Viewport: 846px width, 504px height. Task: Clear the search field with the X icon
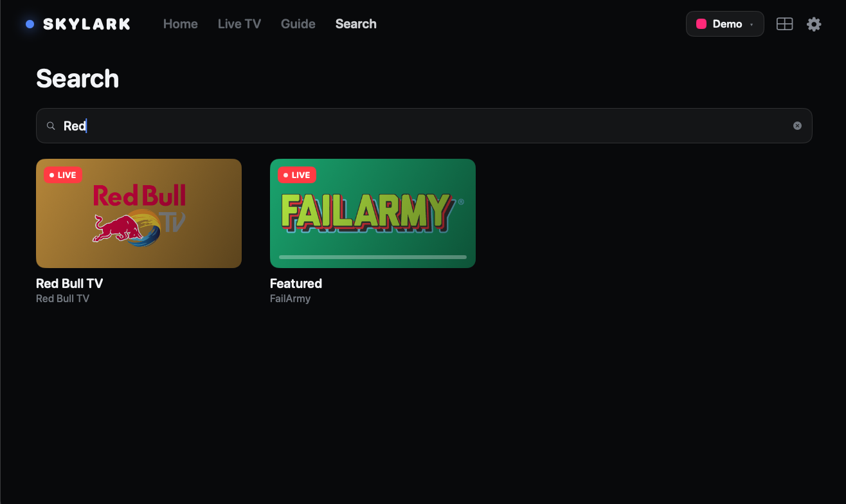(x=797, y=125)
